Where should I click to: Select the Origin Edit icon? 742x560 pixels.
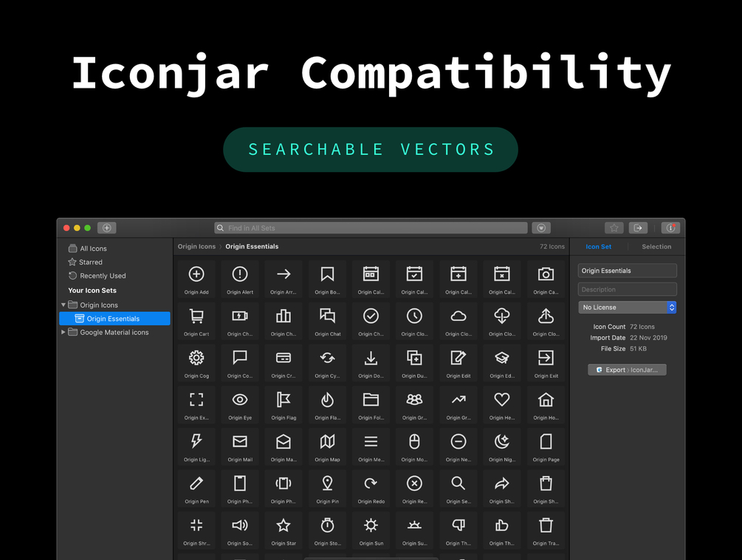click(458, 363)
